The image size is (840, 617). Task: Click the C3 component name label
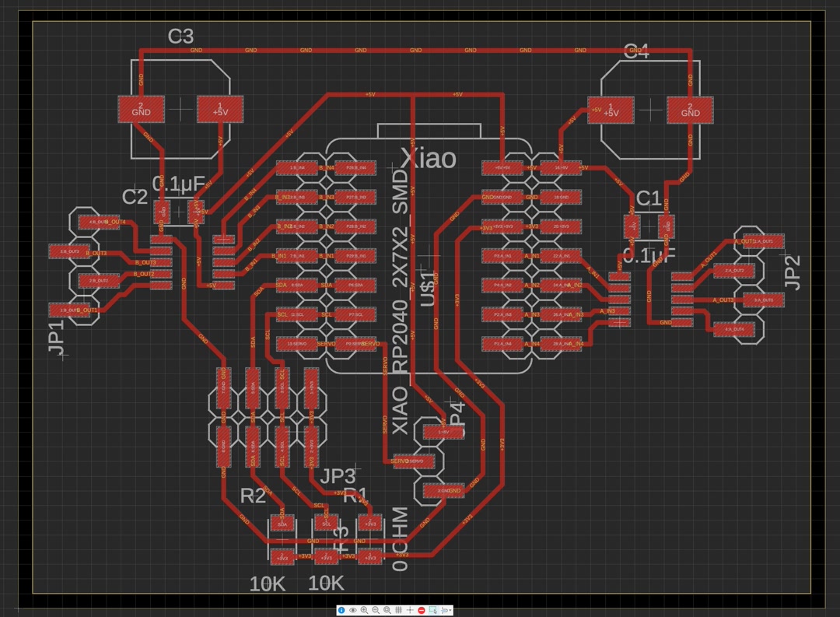pyautogui.click(x=180, y=37)
